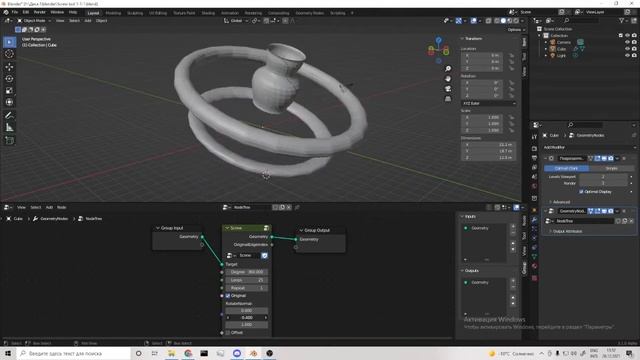Image resolution: width=640 pixels, height=360 pixels.
Task: Click the viewport zoom magnifier icon
Action: [x=448, y=69]
